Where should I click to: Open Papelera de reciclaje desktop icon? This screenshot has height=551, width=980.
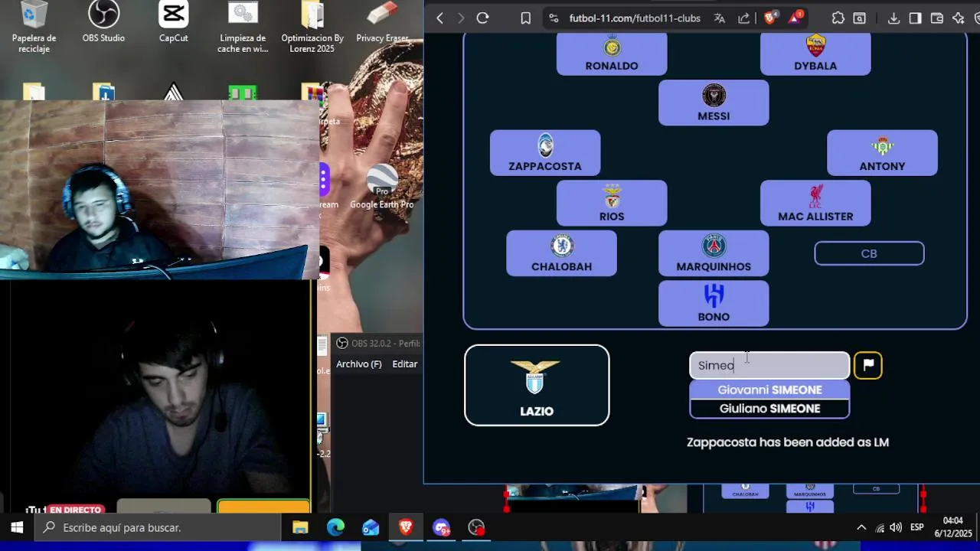34,28
